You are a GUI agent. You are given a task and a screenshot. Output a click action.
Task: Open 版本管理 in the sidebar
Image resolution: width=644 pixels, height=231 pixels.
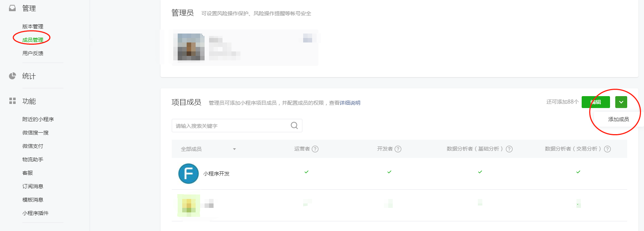(33, 26)
